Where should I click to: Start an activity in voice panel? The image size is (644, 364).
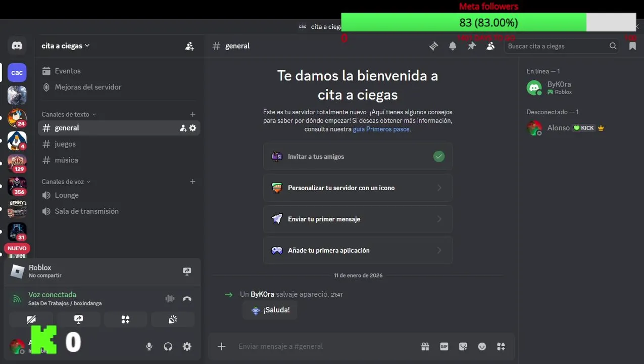[x=125, y=319]
